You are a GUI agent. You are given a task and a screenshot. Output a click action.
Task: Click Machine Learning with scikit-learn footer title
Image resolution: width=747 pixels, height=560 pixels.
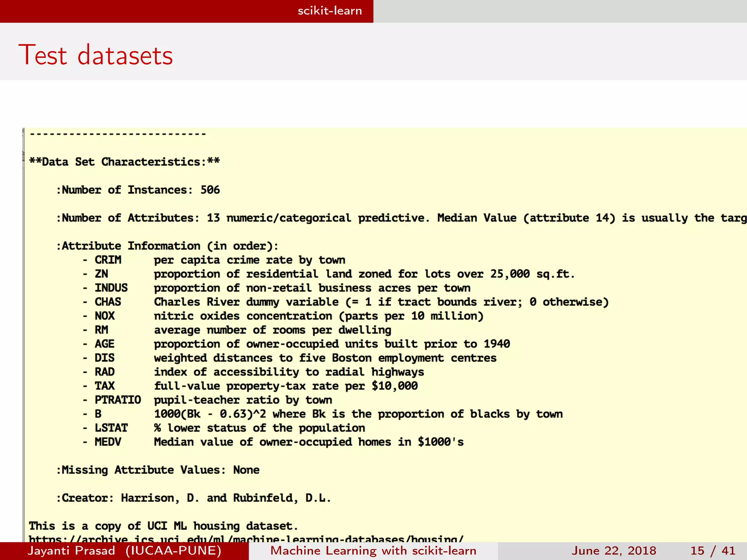coord(373,551)
